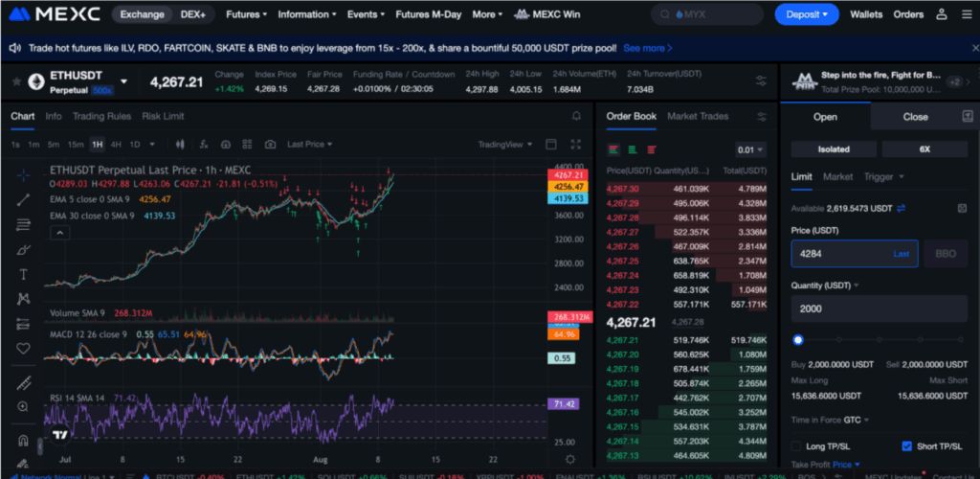Adjust the 6X leverage button
Image resolution: width=980 pixels, height=479 pixels.
click(x=924, y=149)
